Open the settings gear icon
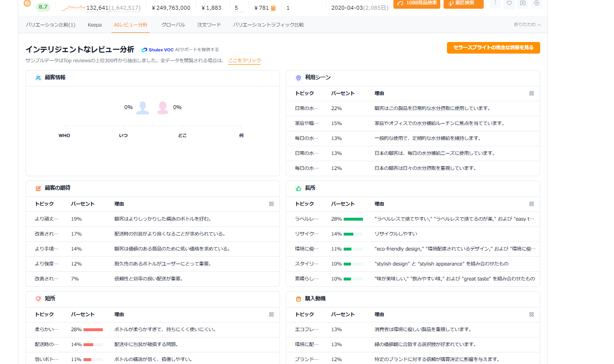The image size is (614, 364). pos(536,4)
